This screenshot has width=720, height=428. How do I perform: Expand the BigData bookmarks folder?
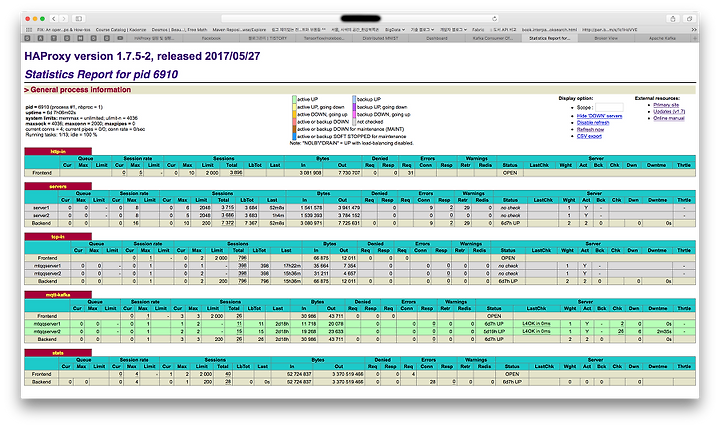pos(395,29)
